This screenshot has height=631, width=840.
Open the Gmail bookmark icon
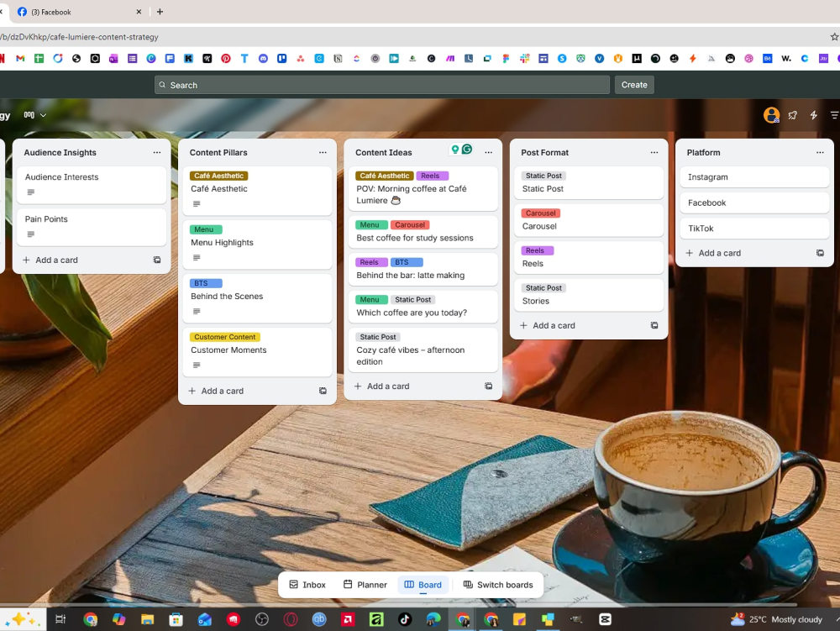click(x=20, y=58)
